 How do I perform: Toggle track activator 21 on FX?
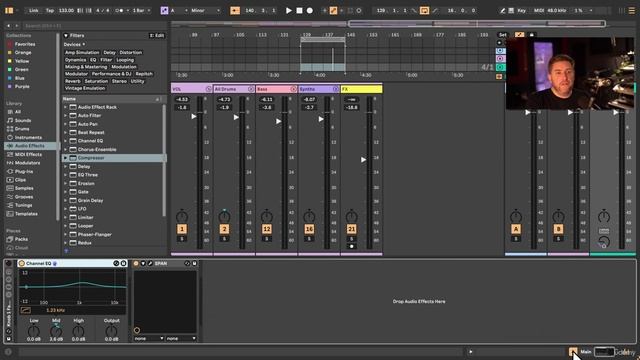pyautogui.click(x=351, y=229)
